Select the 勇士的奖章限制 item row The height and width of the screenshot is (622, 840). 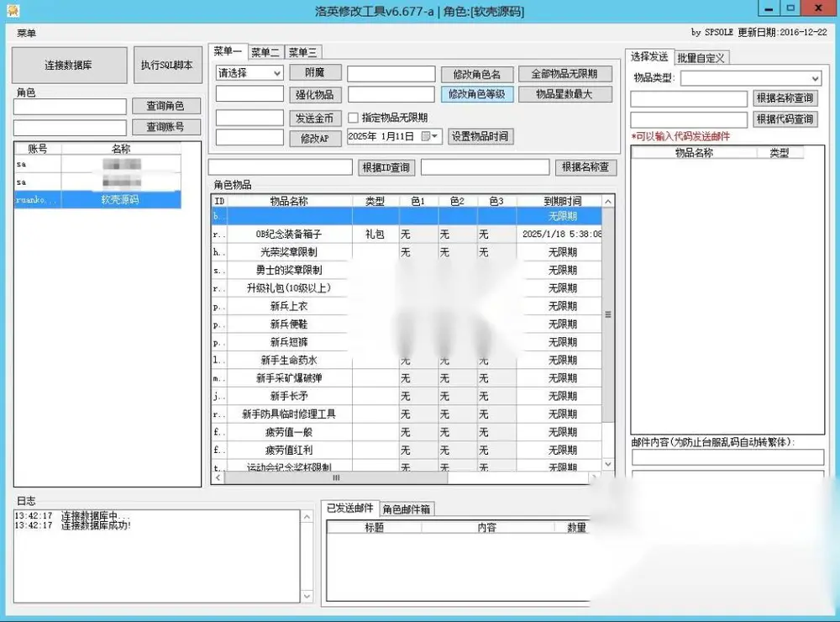pyautogui.click(x=407, y=271)
